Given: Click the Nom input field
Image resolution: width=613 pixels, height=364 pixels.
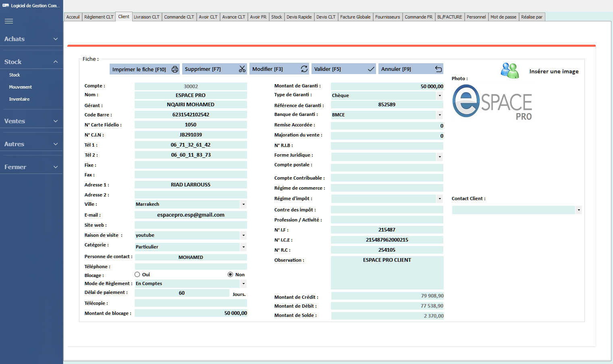Looking at the screenshot, I should tap(191, 95).
